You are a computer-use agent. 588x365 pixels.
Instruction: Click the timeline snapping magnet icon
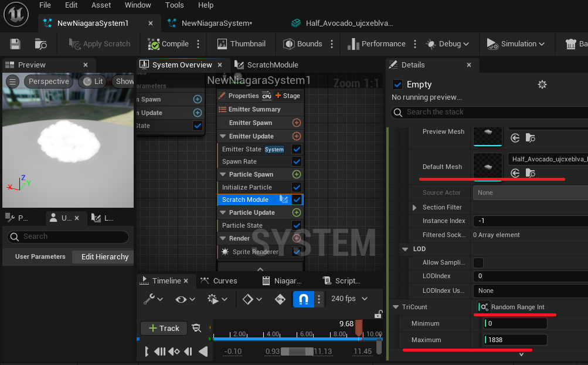pyautogui.click(x=303, y=299)
